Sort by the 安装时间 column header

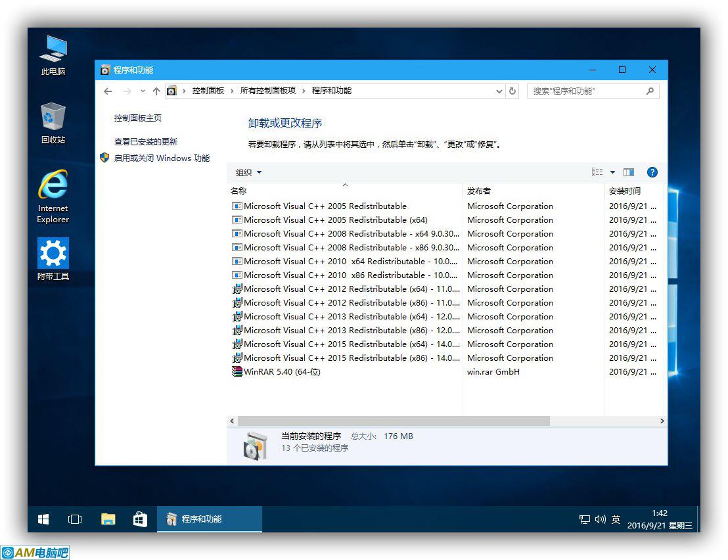click(634, 191)
